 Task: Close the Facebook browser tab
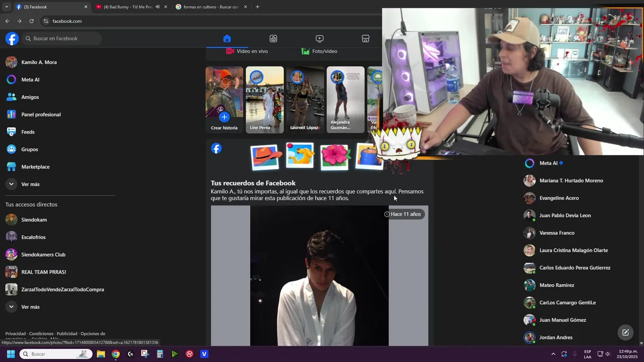(x=86, y=7)
